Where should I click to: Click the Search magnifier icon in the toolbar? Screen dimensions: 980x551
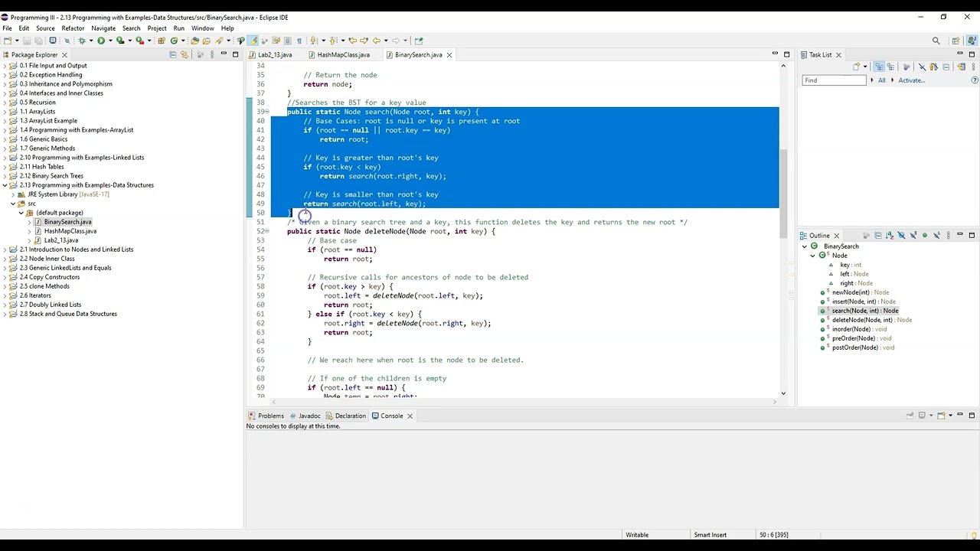pyautogui.click(x=936, y=41)
